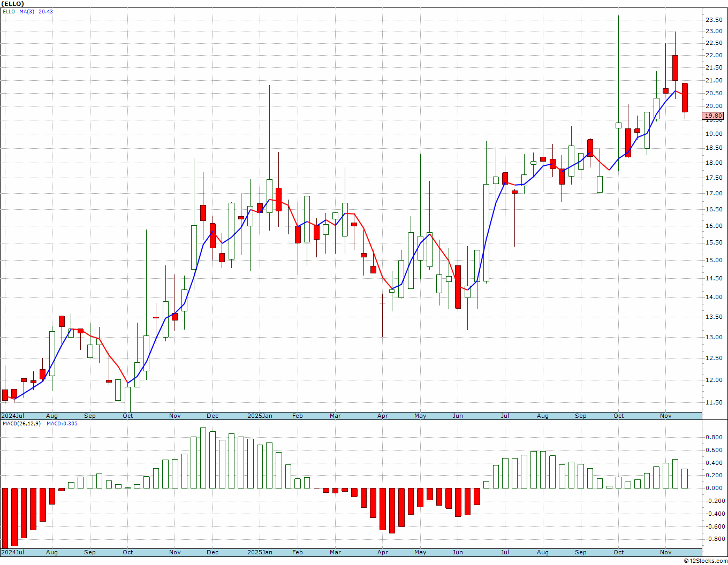Screen dimensions: 728x565
Task: Click the MACD:0.305 value label
Action: [62, 423]
